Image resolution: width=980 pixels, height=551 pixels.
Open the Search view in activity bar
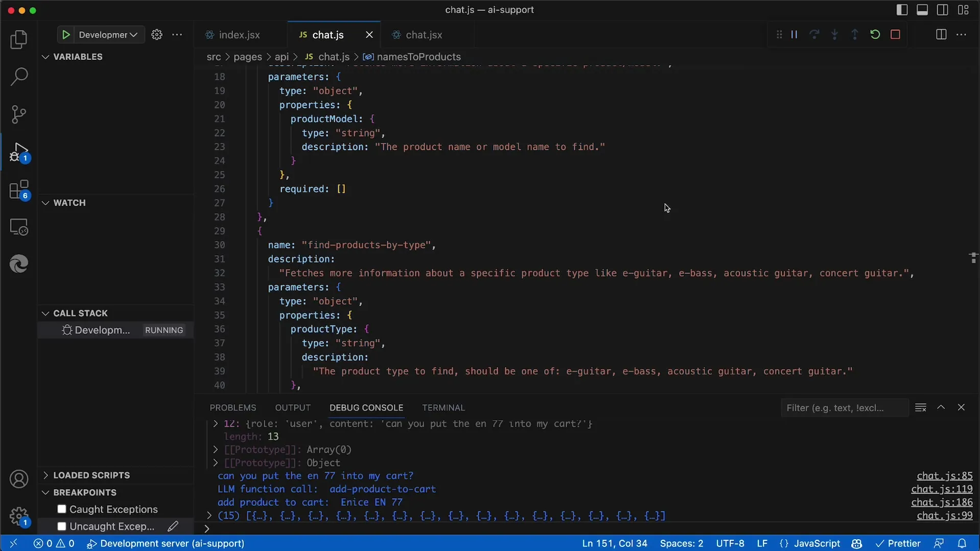[x=19, y=77]
